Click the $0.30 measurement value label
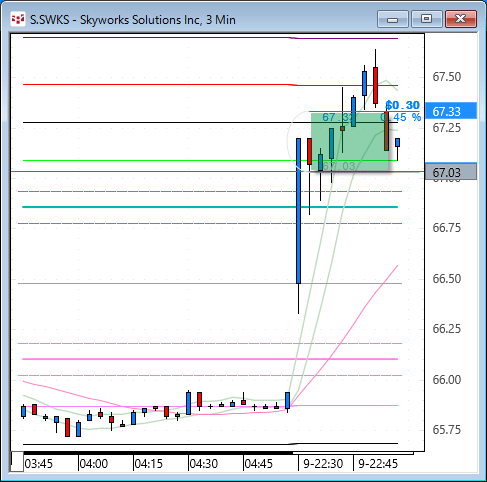 point(403,105)
